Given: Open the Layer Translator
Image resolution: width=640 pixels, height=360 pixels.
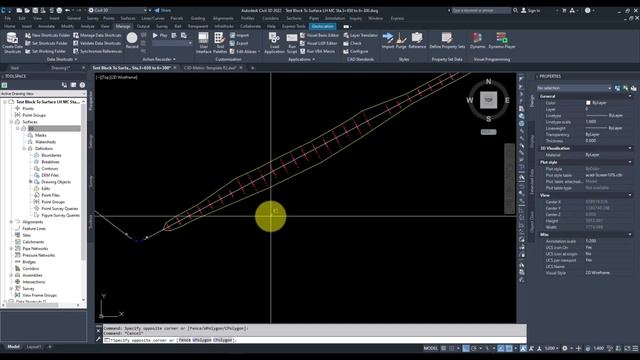Looking at the screenshot, I should 361,36.
